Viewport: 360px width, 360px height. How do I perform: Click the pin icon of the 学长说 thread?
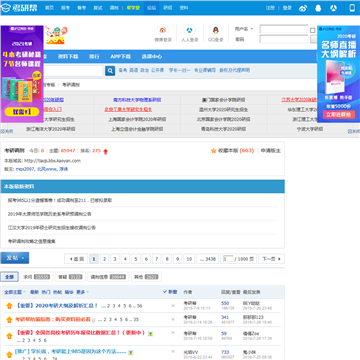point(9,354)
